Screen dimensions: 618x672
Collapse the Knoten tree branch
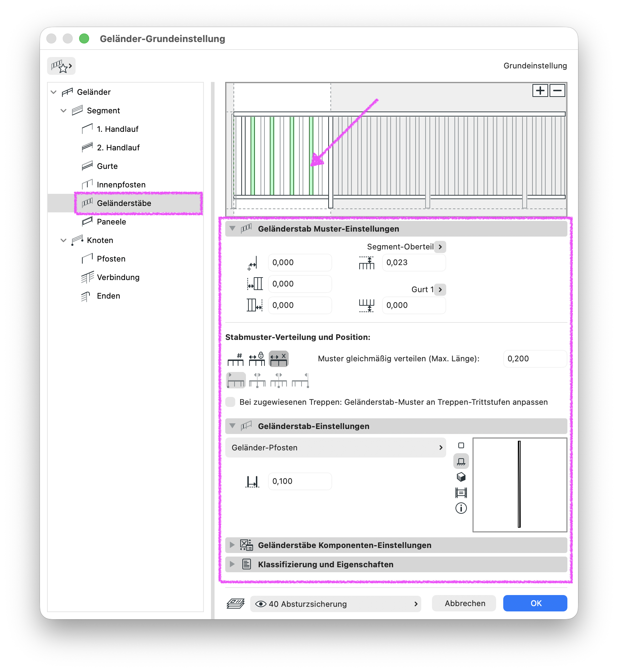[64, 240]
